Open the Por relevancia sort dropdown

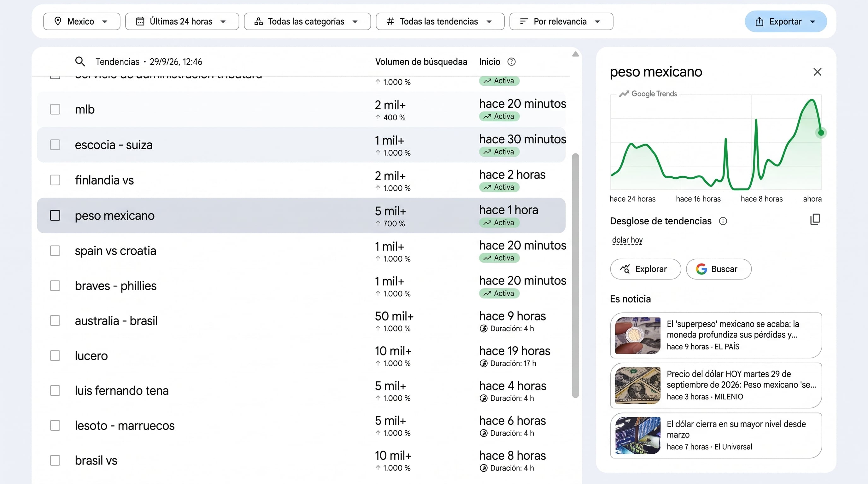click(x=561, y=21)
